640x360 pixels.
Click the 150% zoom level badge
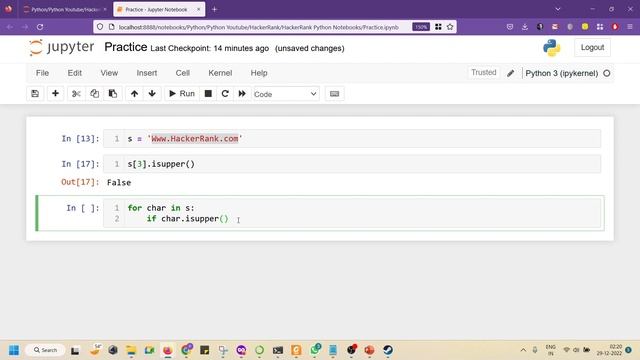[x=421, y=27]
